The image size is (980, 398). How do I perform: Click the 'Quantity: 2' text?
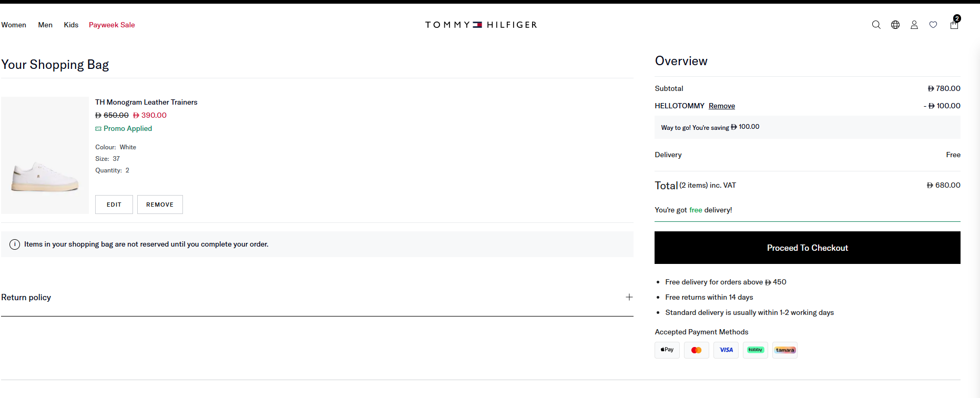click(112, 170)
